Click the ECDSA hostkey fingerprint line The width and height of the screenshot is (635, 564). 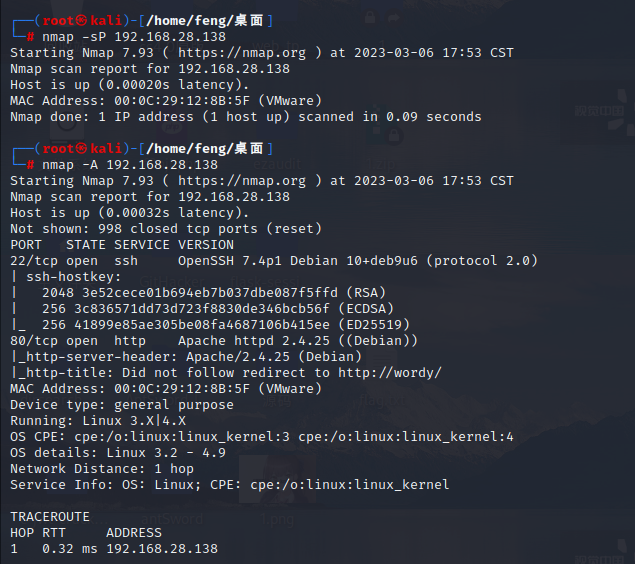[218, 309]
